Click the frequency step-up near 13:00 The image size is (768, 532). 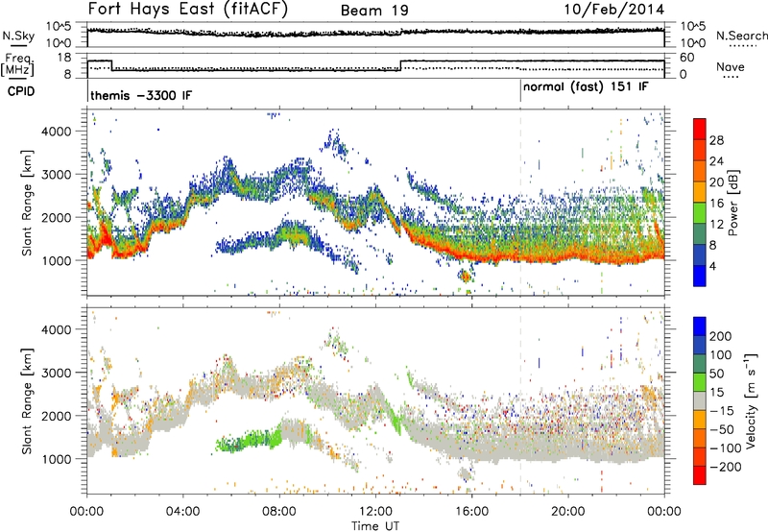point(400,65)
